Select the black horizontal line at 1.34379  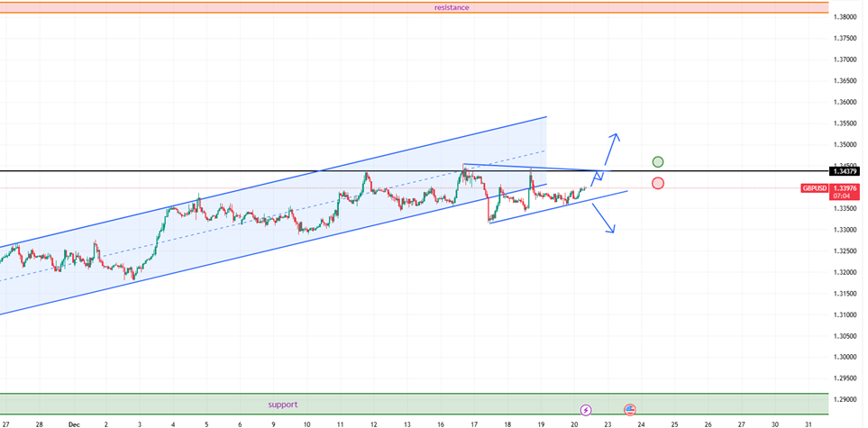(x=180, y=170)
